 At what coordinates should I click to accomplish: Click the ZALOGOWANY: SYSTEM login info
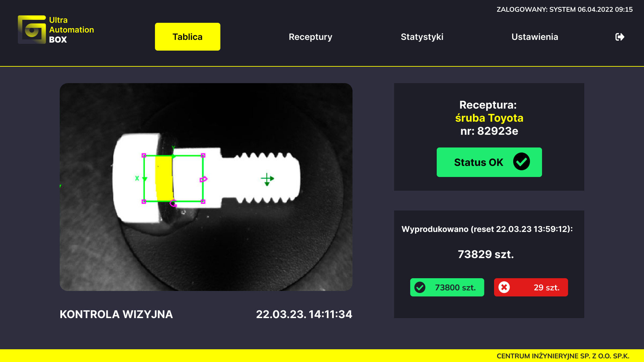coord(565,9)
